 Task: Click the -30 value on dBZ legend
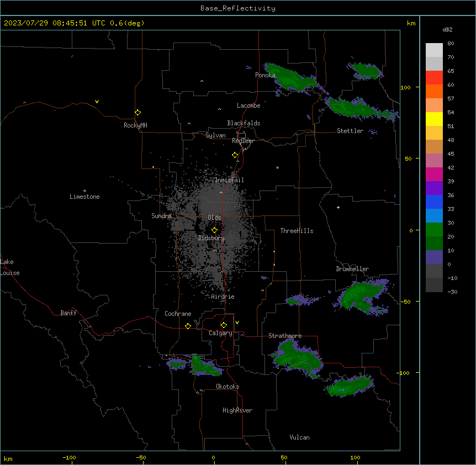coord(452,292)
